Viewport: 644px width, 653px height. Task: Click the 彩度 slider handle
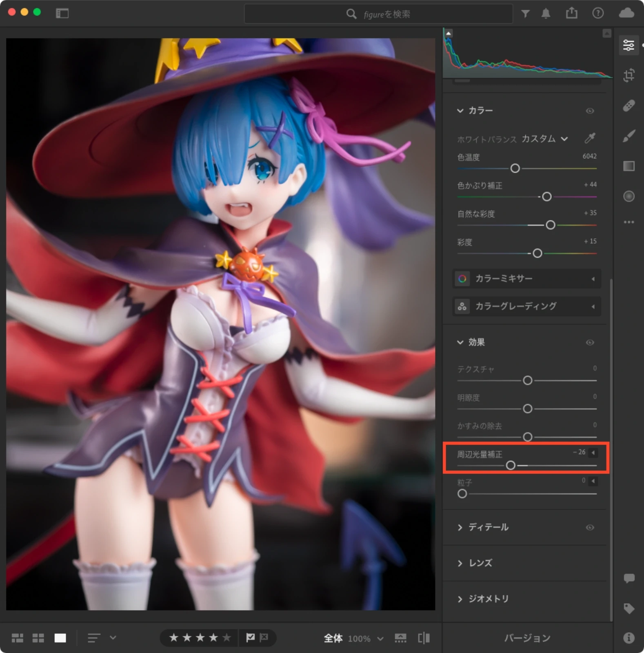(x=537, y=253)
